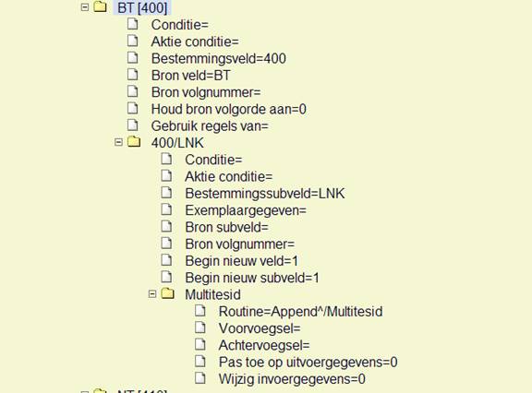Select Bestemmingssubveld=LNK entry
The width and height of the screenshot is (532, 393).
265,194
